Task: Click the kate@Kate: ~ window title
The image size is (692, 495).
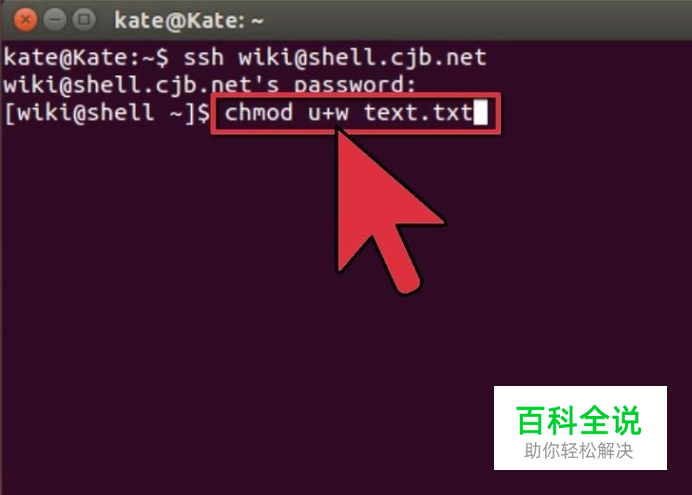Action: (x=189, y=21)
